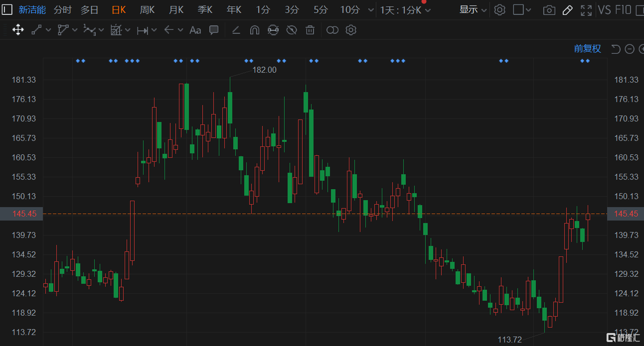The width and height of the screenshot is (644, 346).
Task: Open the F10 company info button
Action: point(624,9)
